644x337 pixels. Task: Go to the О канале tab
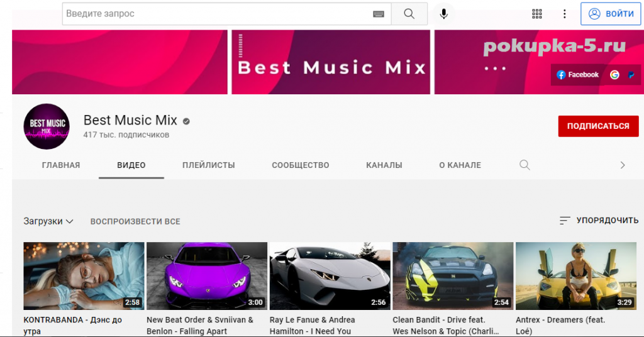(460, 165)
